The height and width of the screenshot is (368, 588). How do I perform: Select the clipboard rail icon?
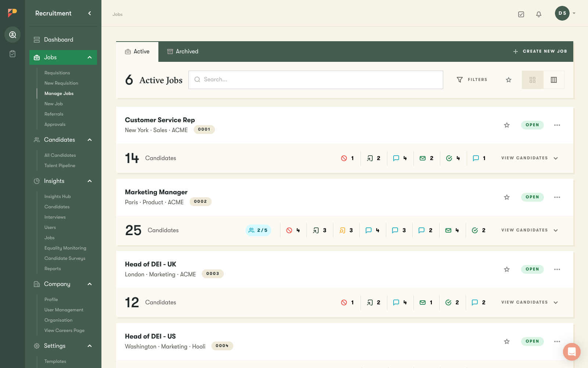12,54
